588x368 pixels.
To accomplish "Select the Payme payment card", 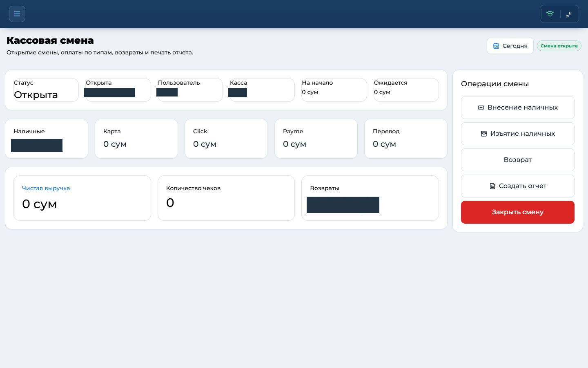I will [x=316, y=139].
